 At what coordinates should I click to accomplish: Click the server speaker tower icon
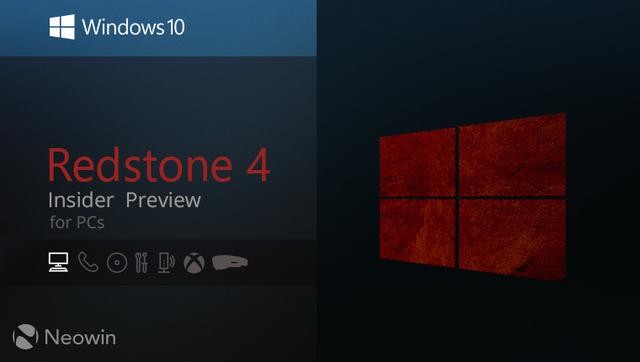click(167, 262)
